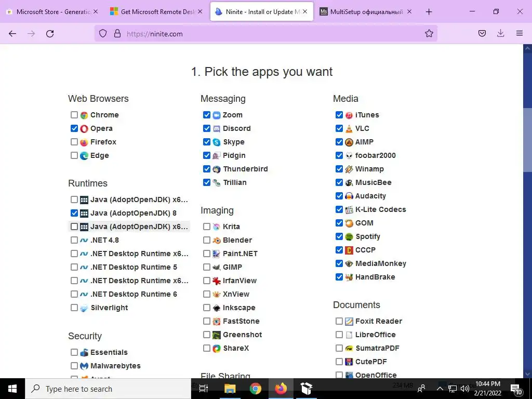
Task: Click the Opera logo icon
Action: click(x=84, y=129)
